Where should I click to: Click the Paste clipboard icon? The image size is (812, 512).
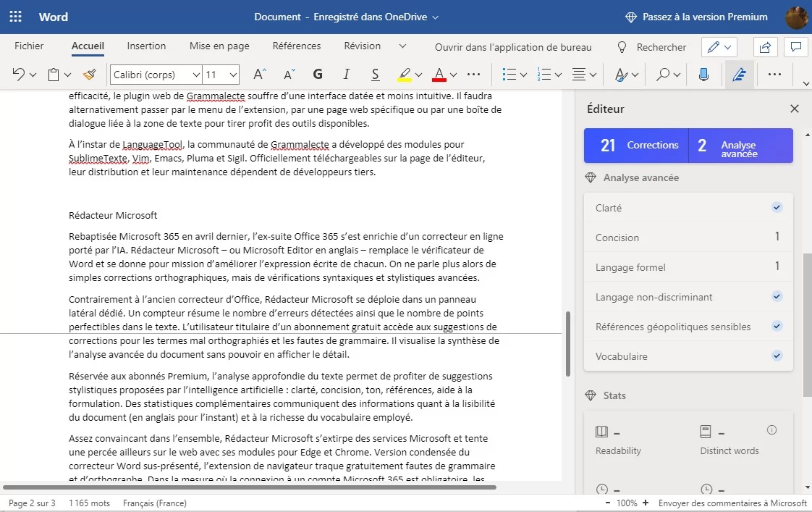(54, 75)
